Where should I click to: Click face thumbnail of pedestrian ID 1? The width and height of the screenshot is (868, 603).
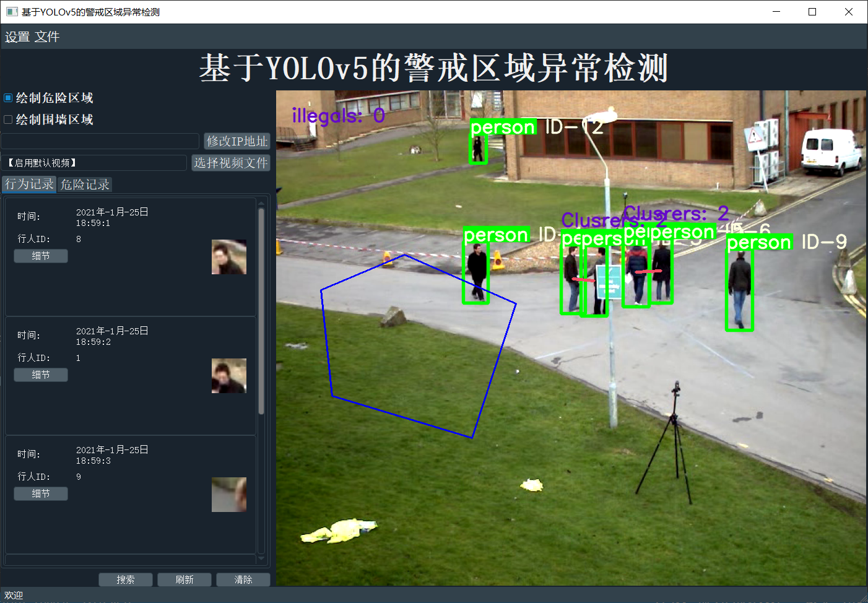point(229,376)
